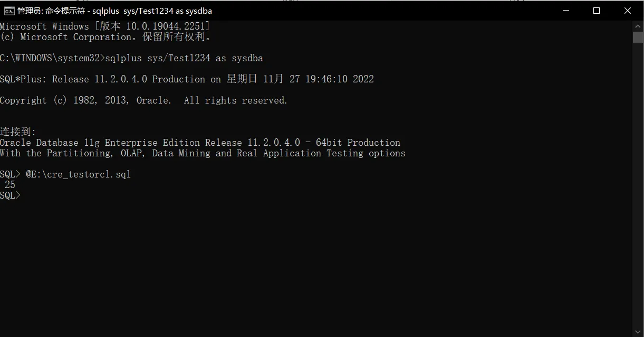
Task: Click the scrollbar down arrow
Action: click(638, 332)
